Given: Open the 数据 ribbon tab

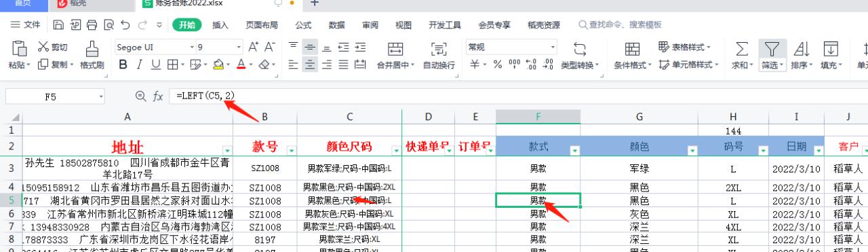Looking at the screenshot, I should [337, 25].
